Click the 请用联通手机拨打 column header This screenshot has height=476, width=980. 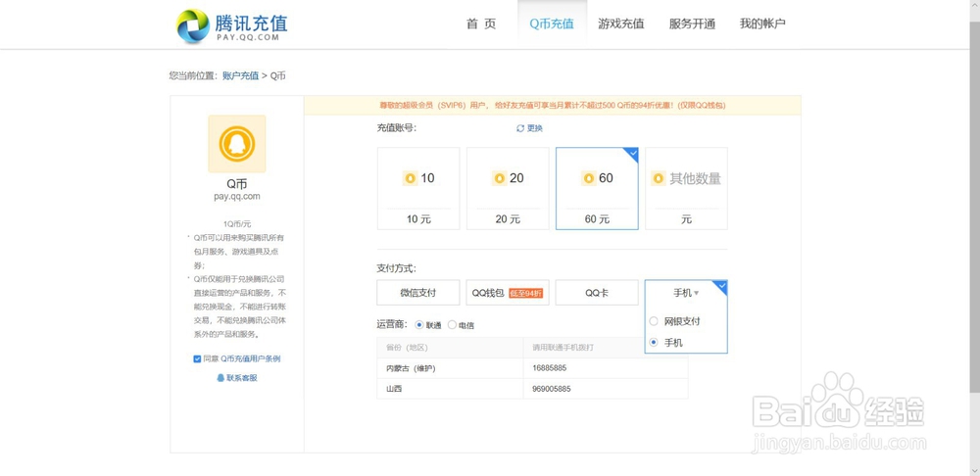pos(606,348)
